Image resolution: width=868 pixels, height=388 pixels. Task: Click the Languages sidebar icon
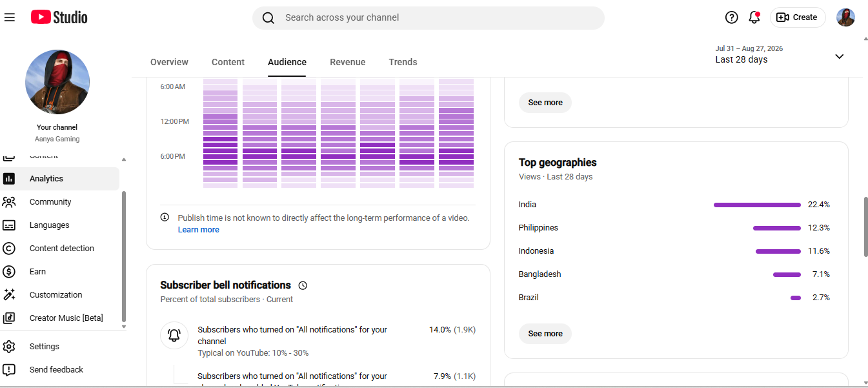[9, 225]
